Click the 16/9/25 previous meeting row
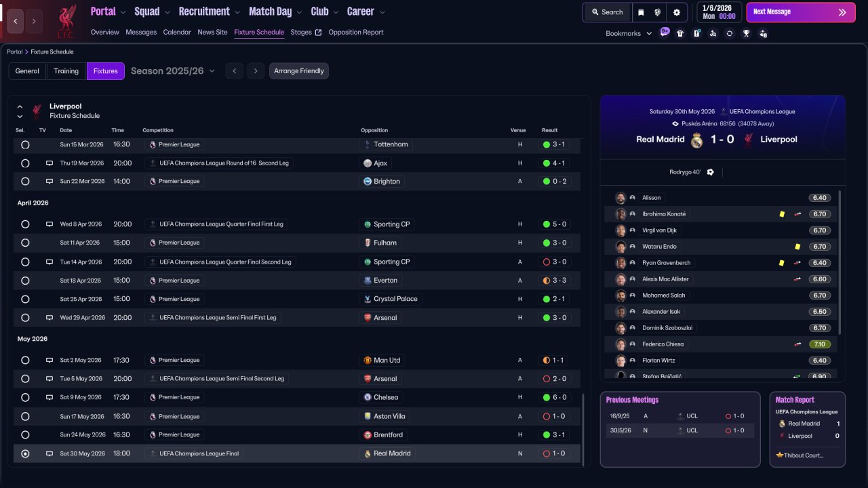This screenshot has height=488, width=868. [679, 416]
